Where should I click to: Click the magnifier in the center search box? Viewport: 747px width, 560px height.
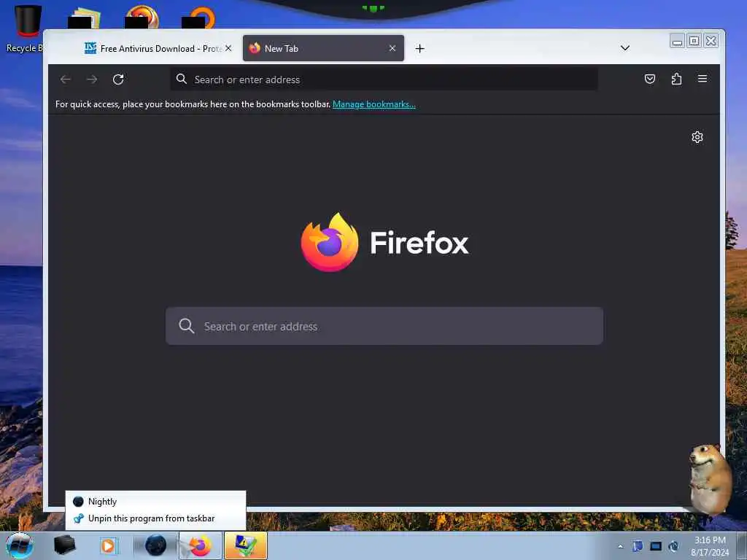point(186,326)
